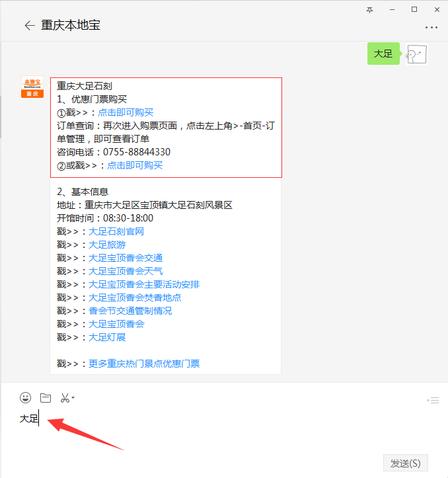Click the 重庆本地宝 account avatar
448x478 pixels.
click(32, 87)
